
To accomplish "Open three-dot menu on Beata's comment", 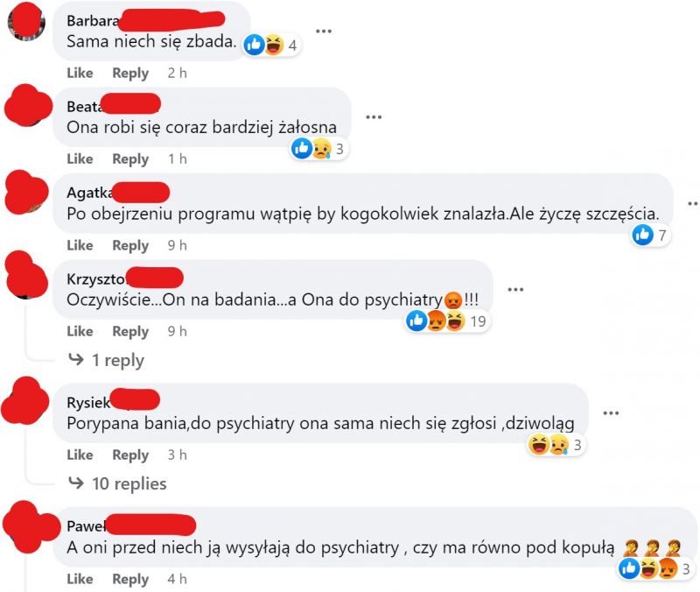I will (374, 117).
